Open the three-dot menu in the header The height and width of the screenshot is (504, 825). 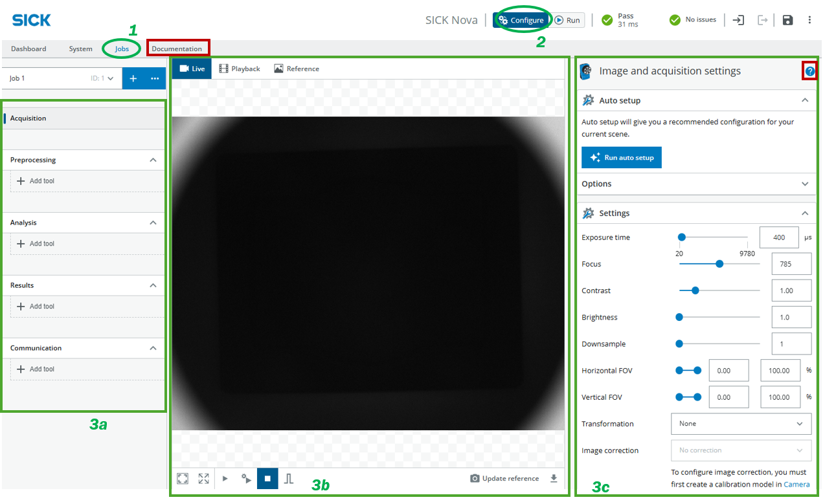pyautogui.click(x=809, y=20)
